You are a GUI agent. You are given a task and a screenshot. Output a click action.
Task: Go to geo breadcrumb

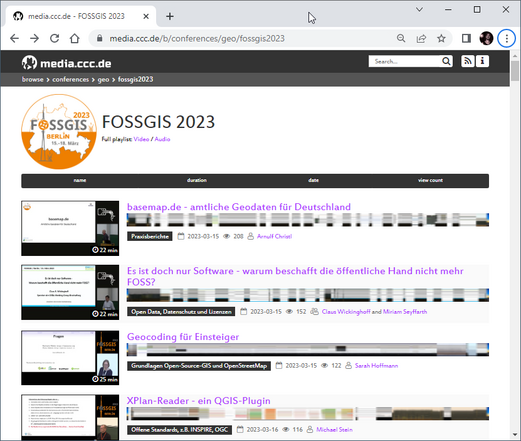coord(103,79)
